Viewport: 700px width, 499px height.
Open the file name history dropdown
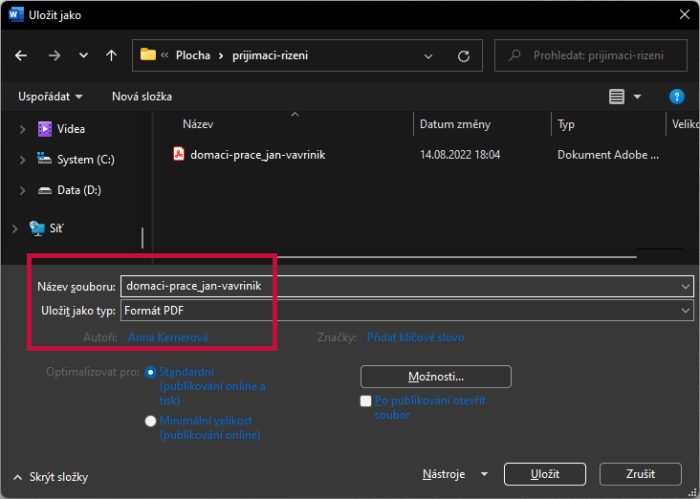685,287
